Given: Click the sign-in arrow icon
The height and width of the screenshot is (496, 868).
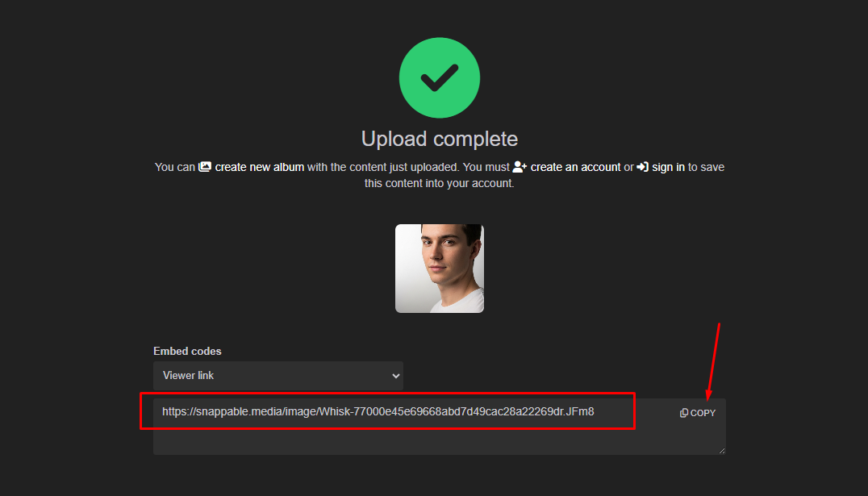Looking at the screenshot, I should 642,167.
